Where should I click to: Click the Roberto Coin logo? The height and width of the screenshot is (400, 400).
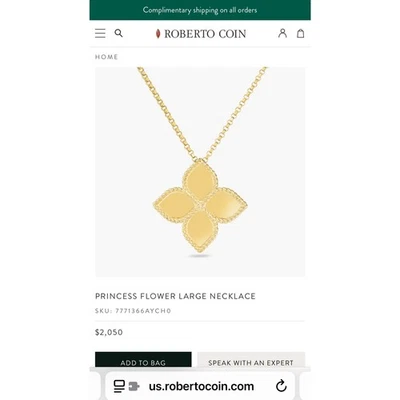pyautogui.click(x=201, y=34)
